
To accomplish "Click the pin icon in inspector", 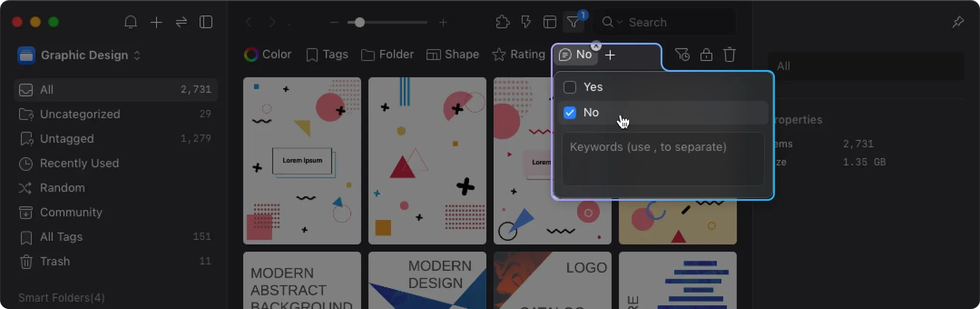I will 958,22.
